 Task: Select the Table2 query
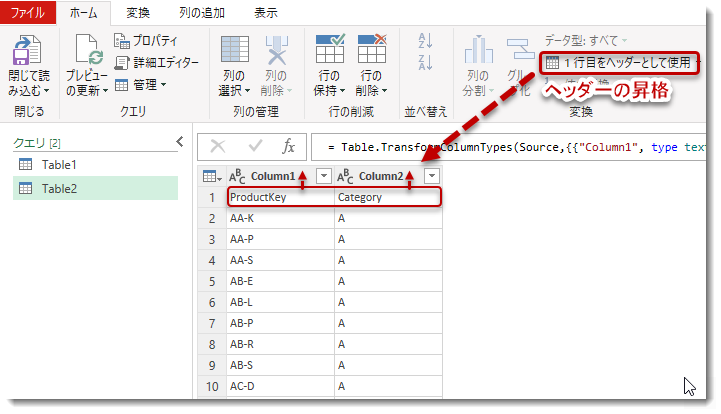[95, 188]
